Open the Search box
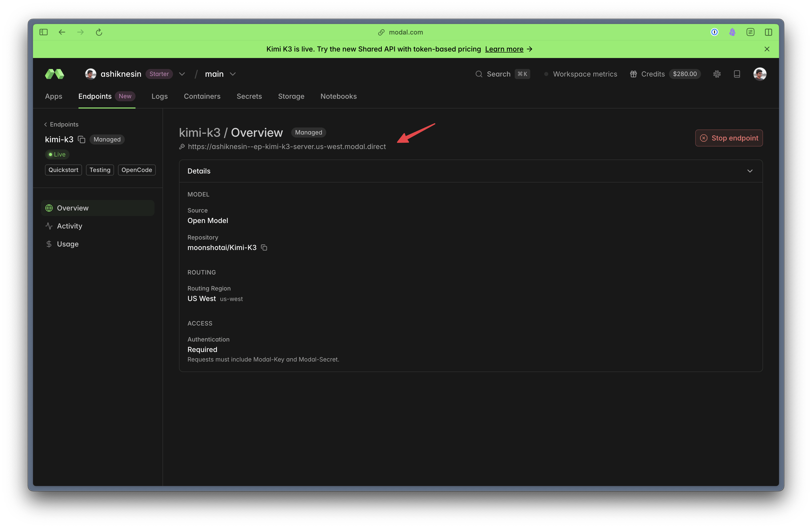 coord(502,74)
